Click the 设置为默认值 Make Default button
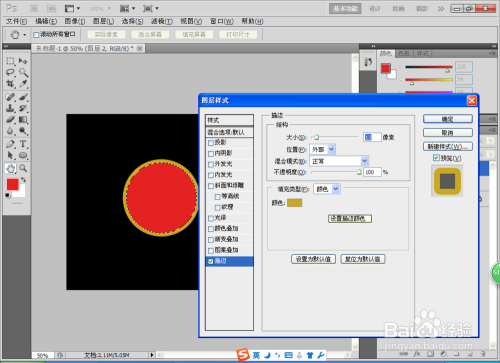500x363 pixels. [x=313, y=259]
